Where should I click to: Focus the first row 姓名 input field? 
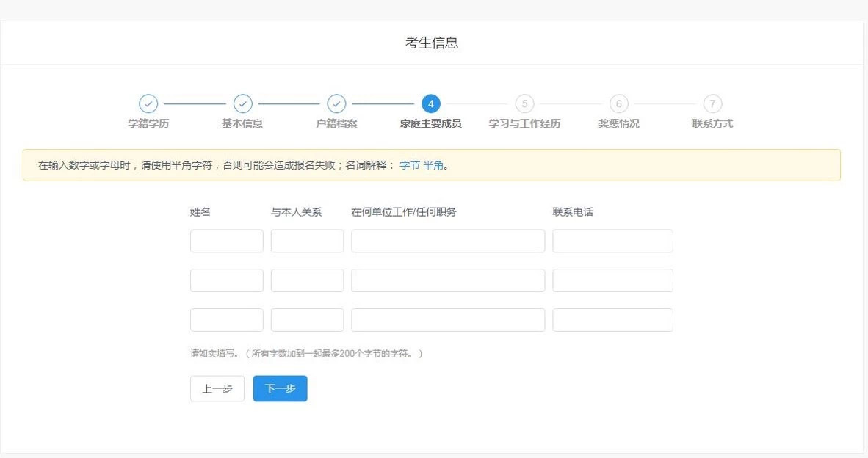pos(226,241)
